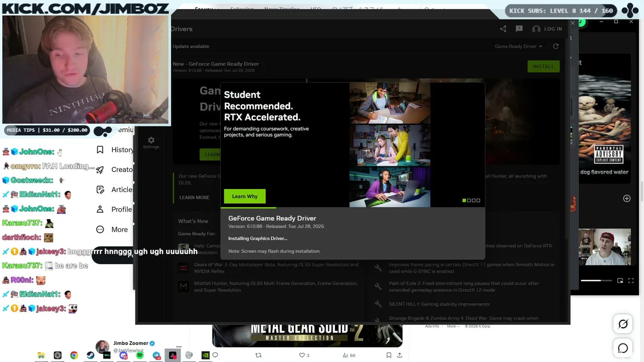644x362 pixels.
Task: Open the Jimbo Zoomer account options menu
Action: pyautogui.click(x=179, y=347)
